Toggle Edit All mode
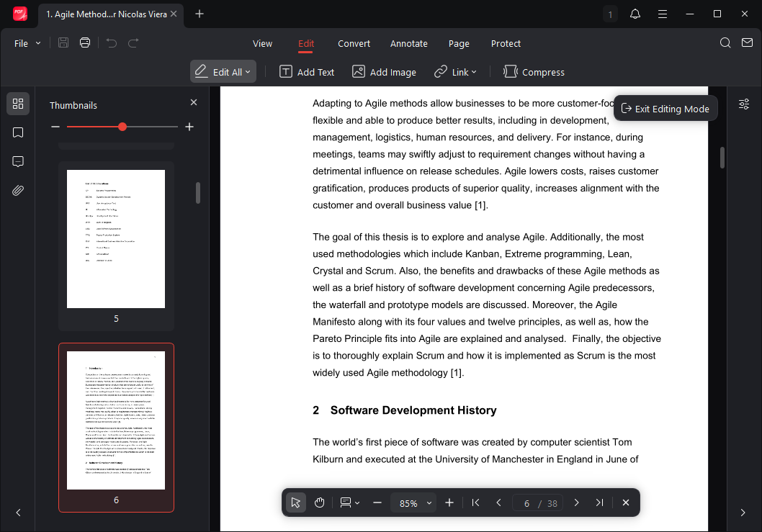Image resolution: width=762 pixels, height=532 pixels. [x=223, y=72]
